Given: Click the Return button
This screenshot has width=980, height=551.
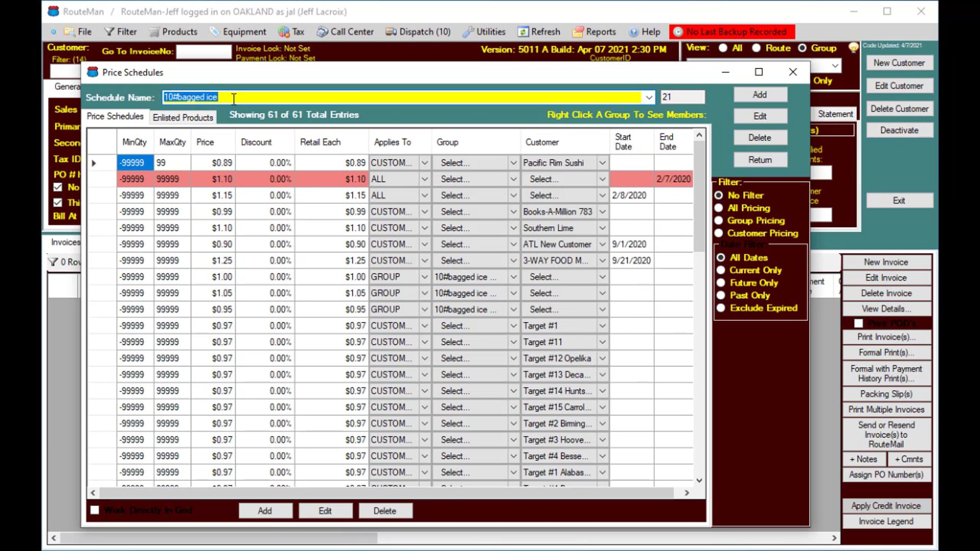Looking at the screenshot, I should click(x=760, y=160).
